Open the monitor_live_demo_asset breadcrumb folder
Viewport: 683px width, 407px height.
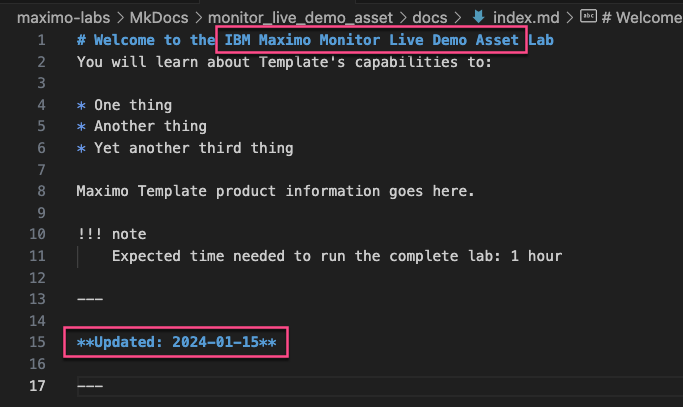tap(300, 18)
